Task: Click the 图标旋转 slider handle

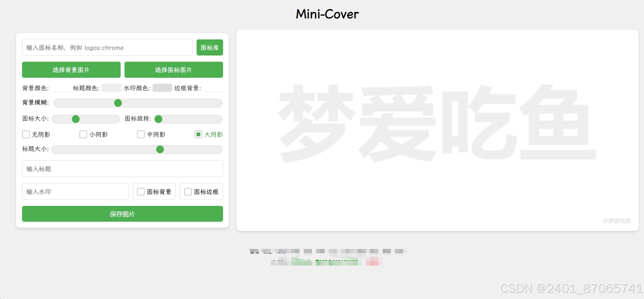Action: point(158,119)
